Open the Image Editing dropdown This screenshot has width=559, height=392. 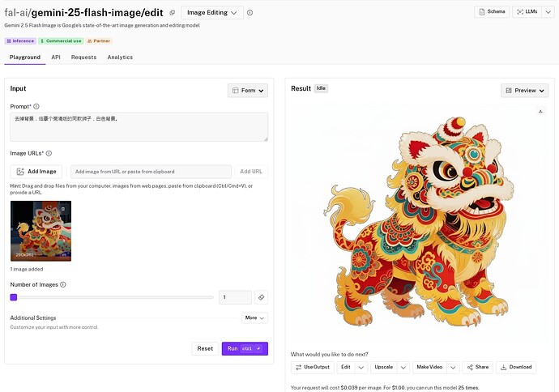[x=212, y=13]
